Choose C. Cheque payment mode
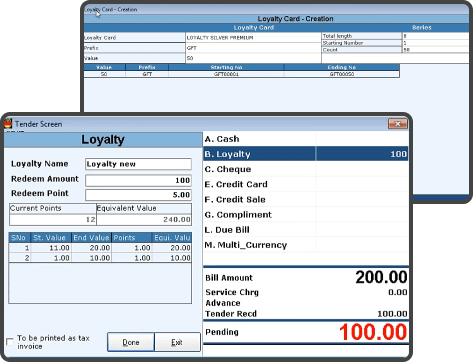This screenshot has height=362, width=473. [x=306, y=169]
